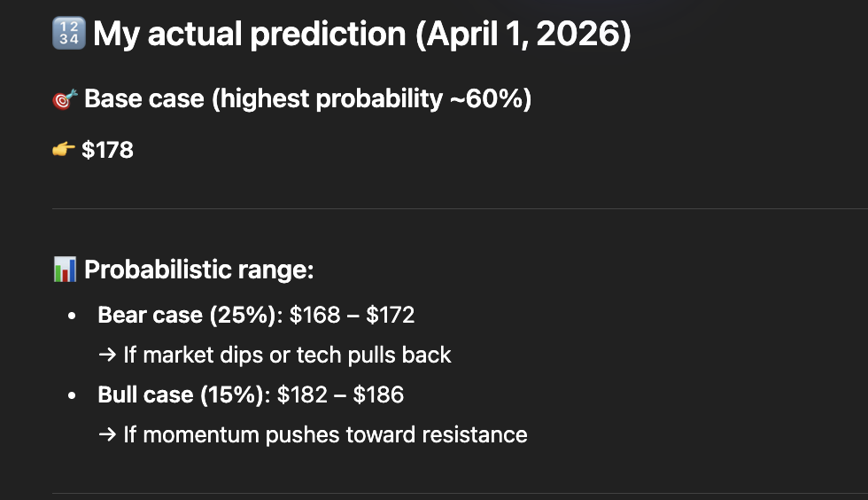Click "If market dips or tech pulls back"
Image resolution: width=868 pixels, height=500 pixels.
(x=287, y=355)
